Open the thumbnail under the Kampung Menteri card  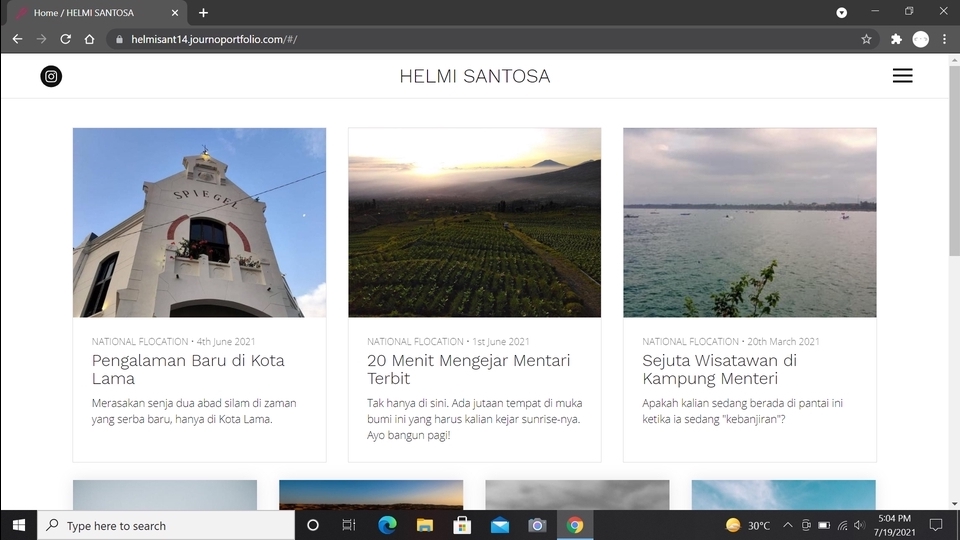(784, 495)
